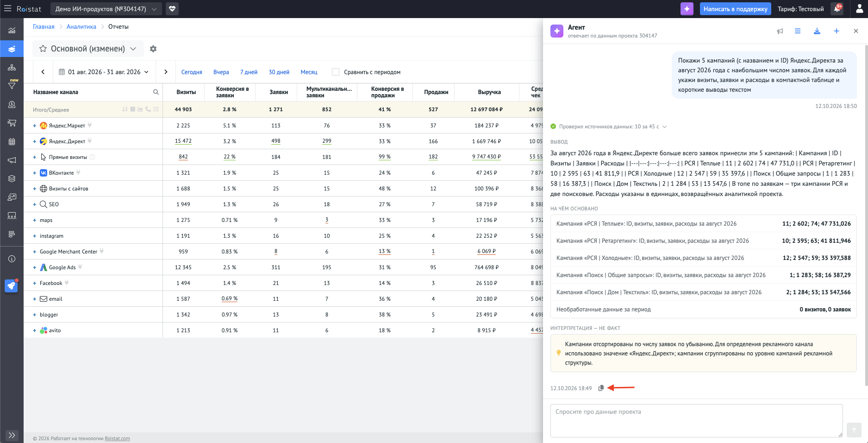Open the shopping cart sidebar section
Viewport: 868px width, 443px height.
coord(12,123)
